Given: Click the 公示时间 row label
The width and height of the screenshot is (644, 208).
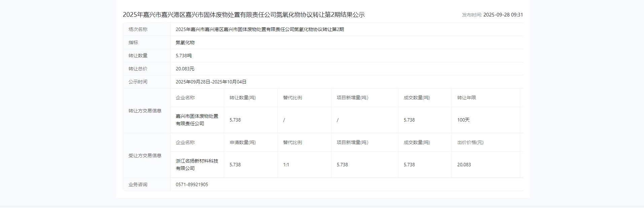Looking at the screenshot, I should [138, 82].
